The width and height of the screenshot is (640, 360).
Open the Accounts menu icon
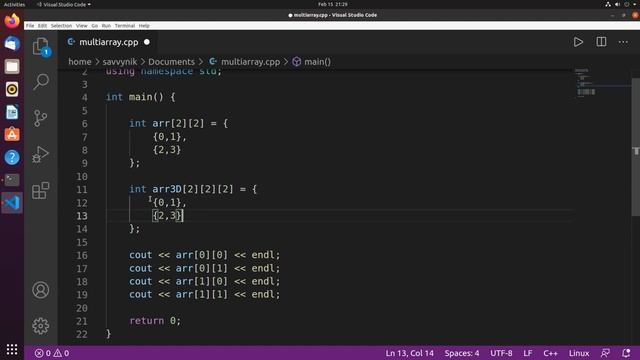tap(41, 290)
